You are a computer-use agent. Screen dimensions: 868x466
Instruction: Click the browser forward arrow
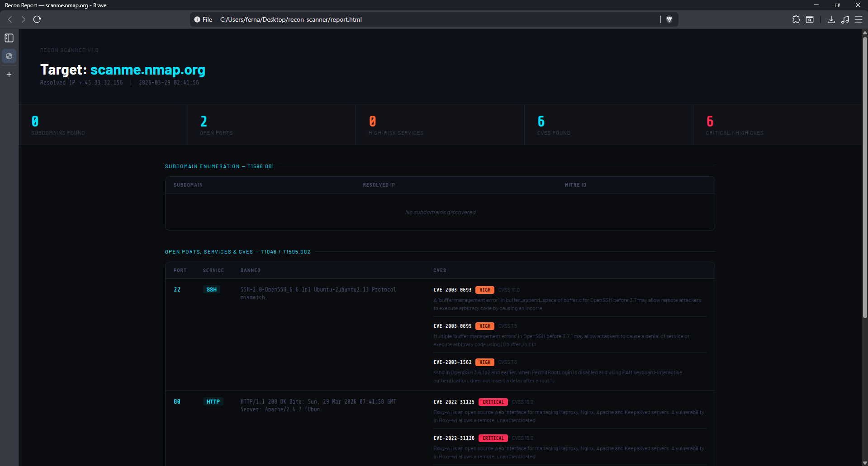tap(23, 19)
